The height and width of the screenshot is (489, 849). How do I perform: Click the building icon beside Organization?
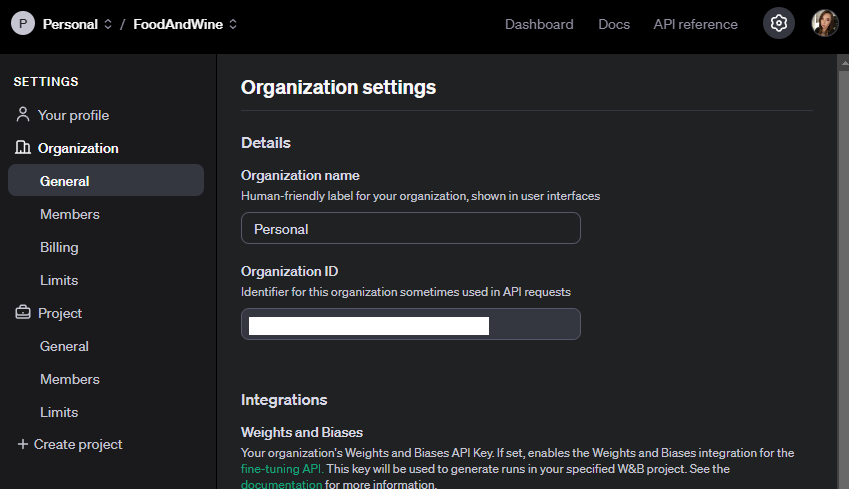tap(23, 147)
